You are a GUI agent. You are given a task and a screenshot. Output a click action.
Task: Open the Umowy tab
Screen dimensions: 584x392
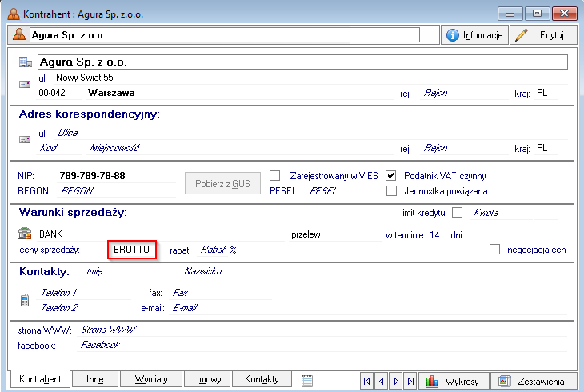(x=207, y=379)
